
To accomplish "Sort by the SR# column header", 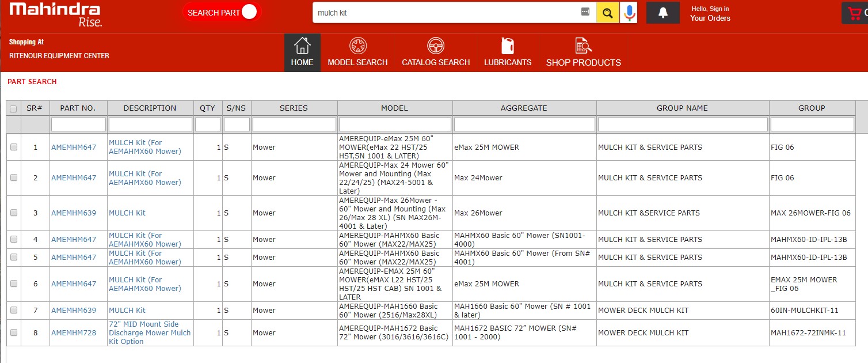I will [x=35, y=108].
